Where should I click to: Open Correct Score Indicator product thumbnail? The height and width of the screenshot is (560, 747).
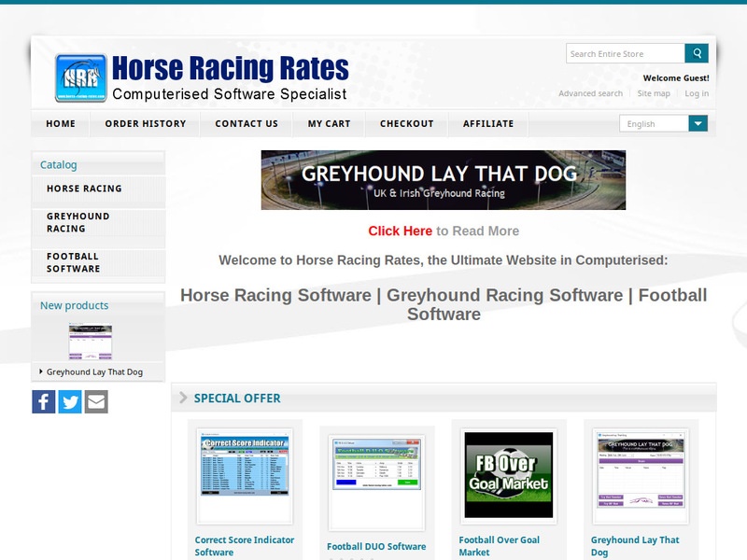pos(245,476)
